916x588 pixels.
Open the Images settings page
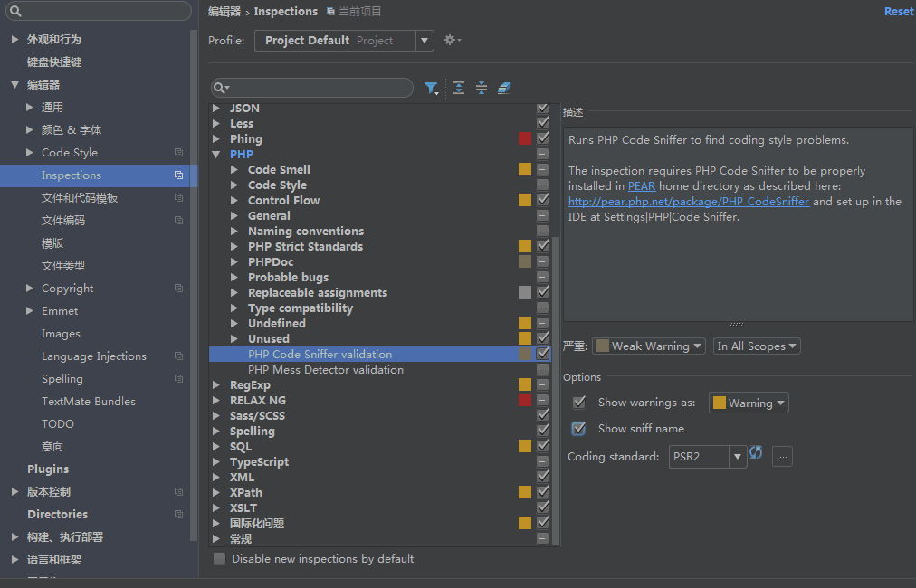[61, 334]
